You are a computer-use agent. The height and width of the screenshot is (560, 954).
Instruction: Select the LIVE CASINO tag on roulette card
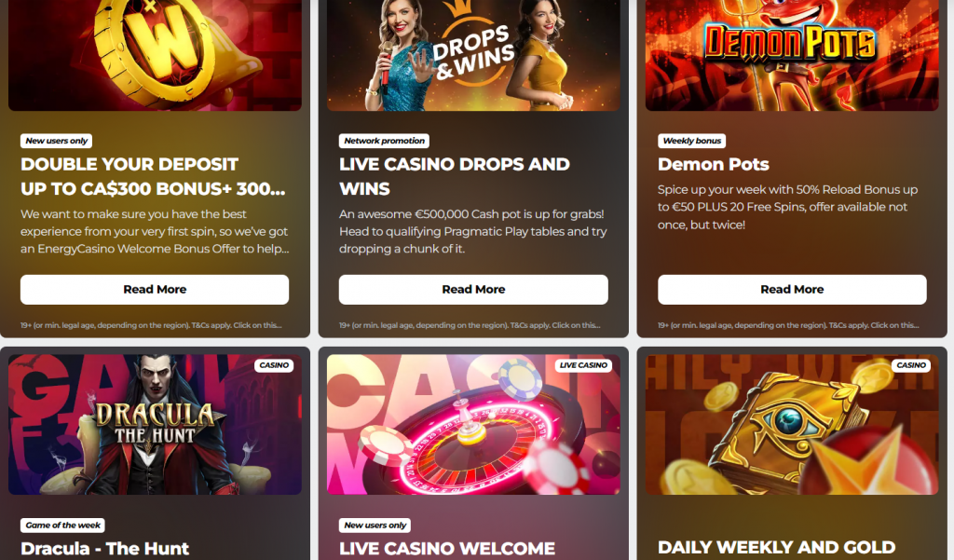(583, 365)
